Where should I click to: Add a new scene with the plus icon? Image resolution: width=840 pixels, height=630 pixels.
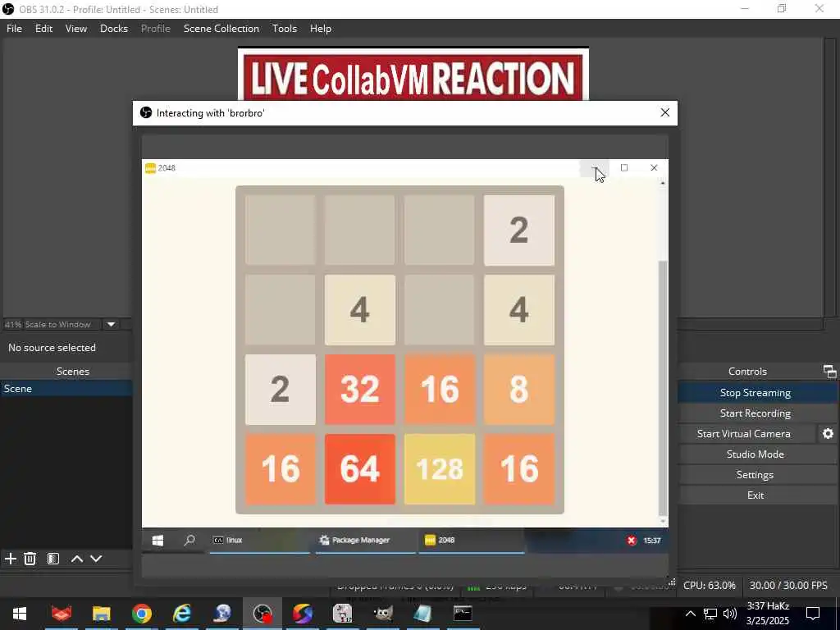[10, 559]
